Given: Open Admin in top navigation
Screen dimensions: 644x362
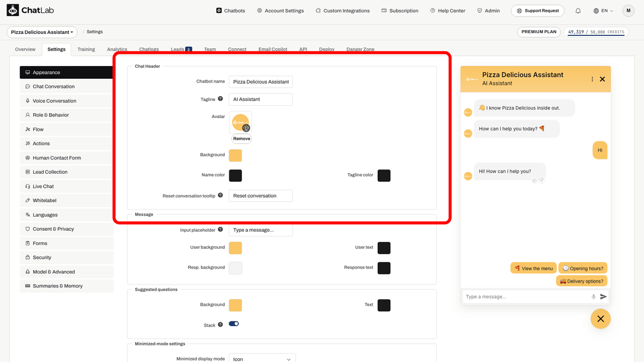Looking at the screenshot, I should pyautogui.click(x=488, y=11).
